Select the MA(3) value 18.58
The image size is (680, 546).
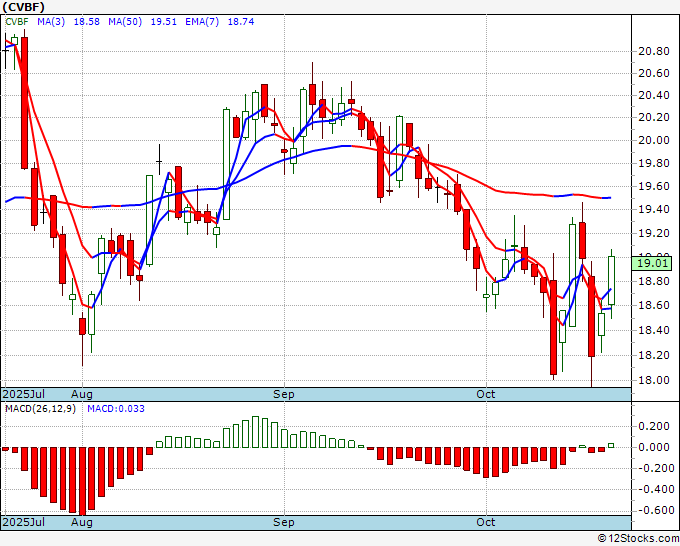point(87,22)
